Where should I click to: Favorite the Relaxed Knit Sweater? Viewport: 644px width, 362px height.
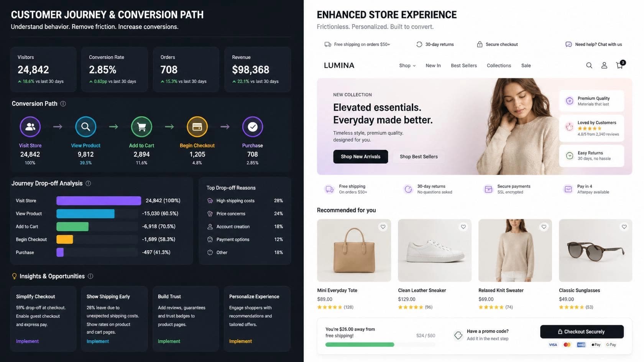point(544,227)
